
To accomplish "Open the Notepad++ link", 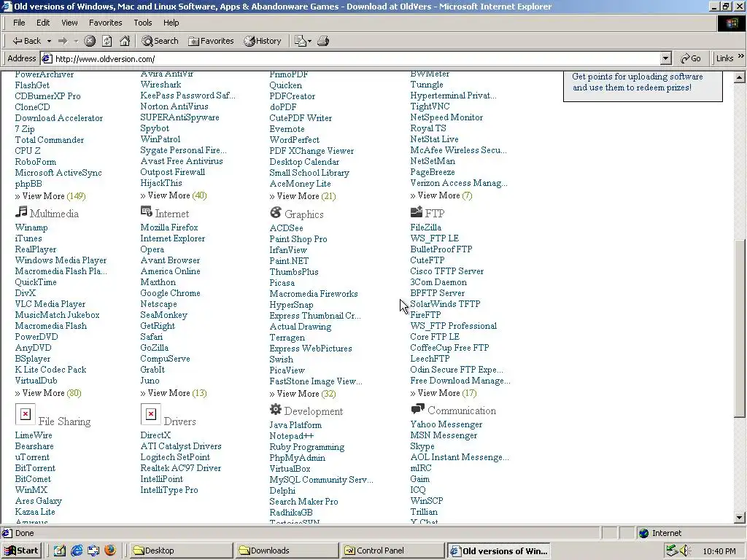I will click(292, 436).
